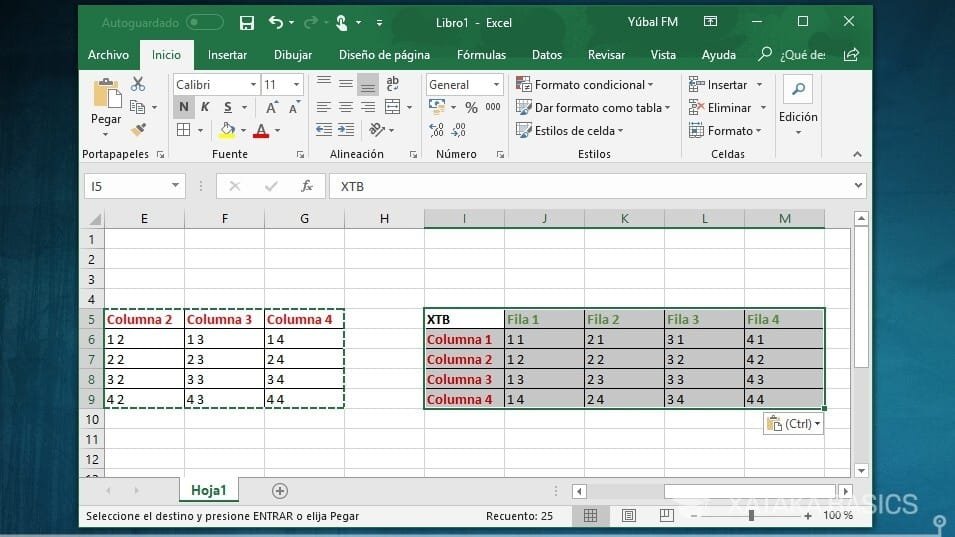Toggle align text left
Screen dimensions: 955x537
coord(324,107)
